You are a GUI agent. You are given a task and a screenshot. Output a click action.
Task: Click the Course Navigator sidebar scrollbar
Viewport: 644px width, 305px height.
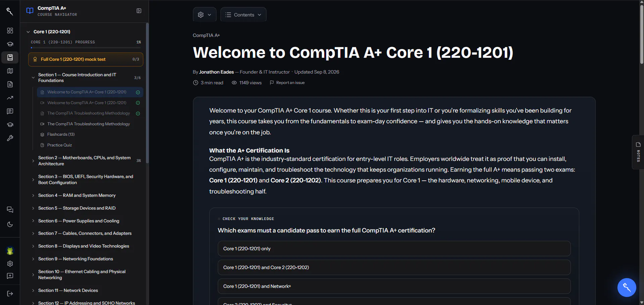(x=147, y=93)
